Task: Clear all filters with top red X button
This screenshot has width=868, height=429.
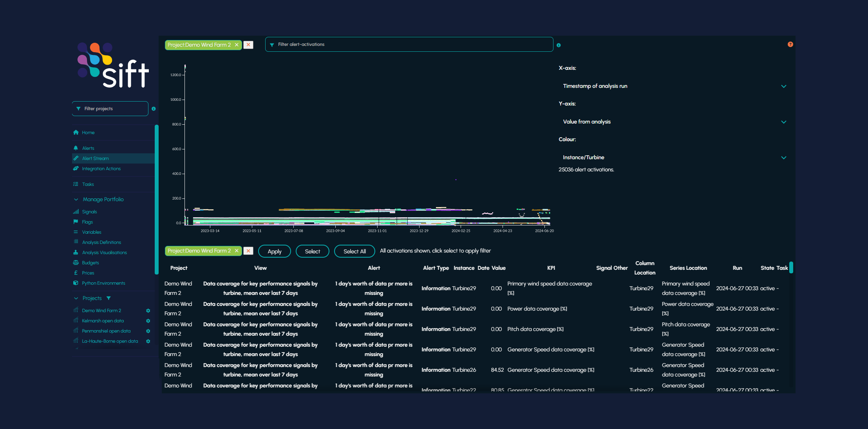Action: [x=248, y=45]
